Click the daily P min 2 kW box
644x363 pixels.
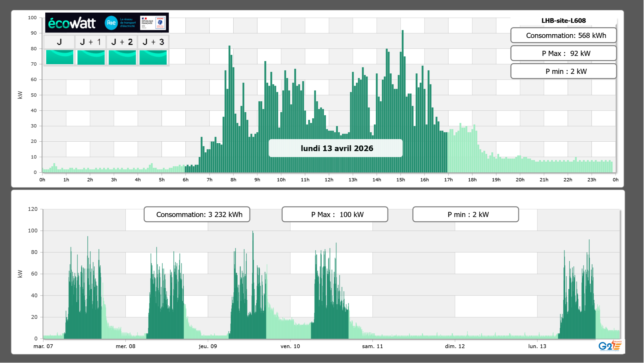563,71
